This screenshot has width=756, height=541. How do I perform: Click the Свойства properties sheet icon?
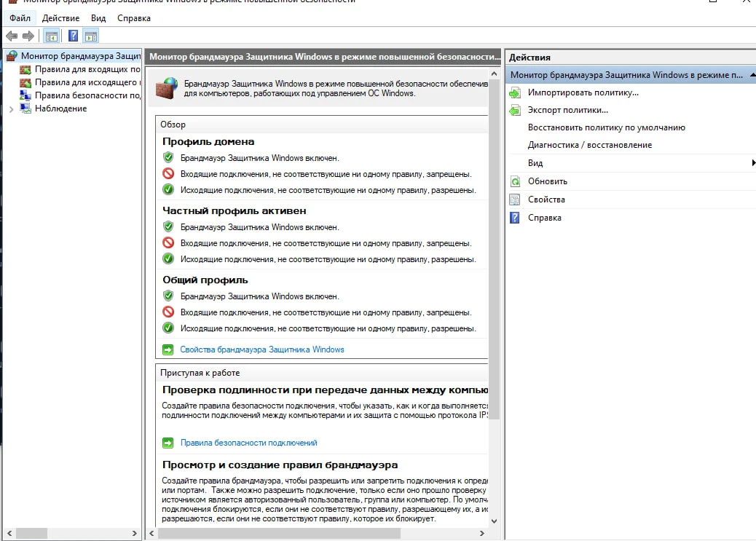[515, 200]
